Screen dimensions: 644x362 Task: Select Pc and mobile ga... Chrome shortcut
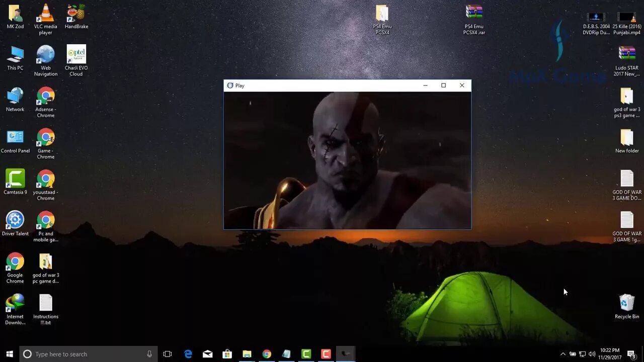(x=46, y=227)
